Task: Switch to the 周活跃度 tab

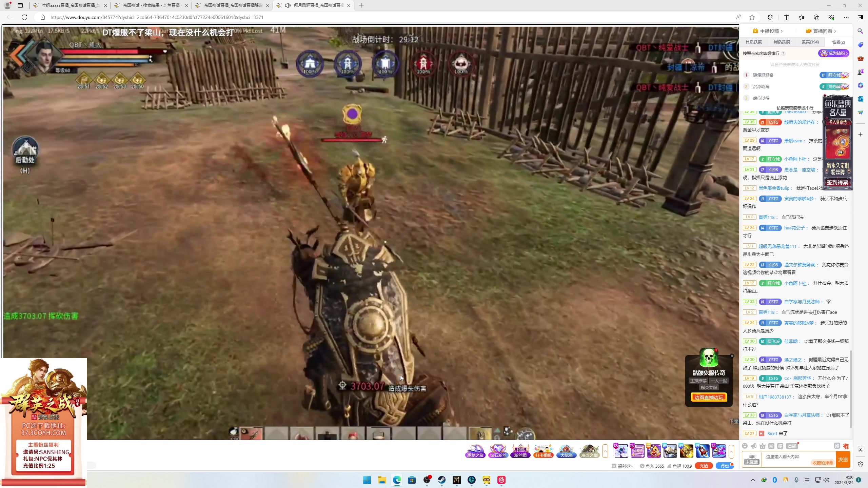Action: [x=782, y=42]
